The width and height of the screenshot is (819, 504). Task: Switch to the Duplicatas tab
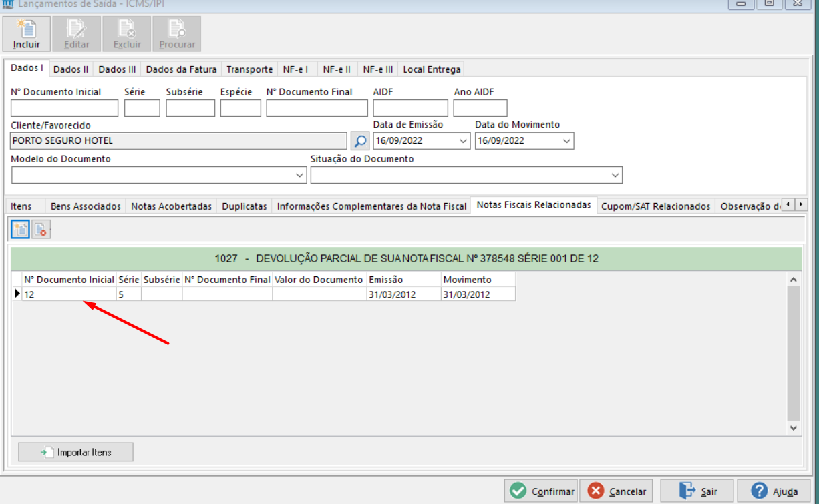coord(244,206)
